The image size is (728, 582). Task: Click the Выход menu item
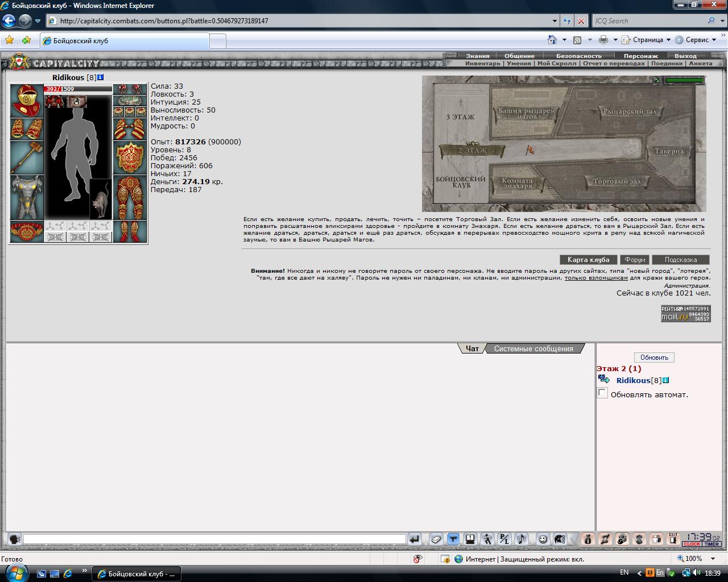click(x=685, y=56)
